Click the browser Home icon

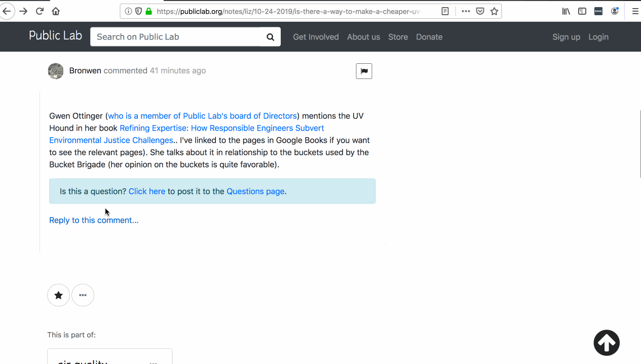point(56,11)
